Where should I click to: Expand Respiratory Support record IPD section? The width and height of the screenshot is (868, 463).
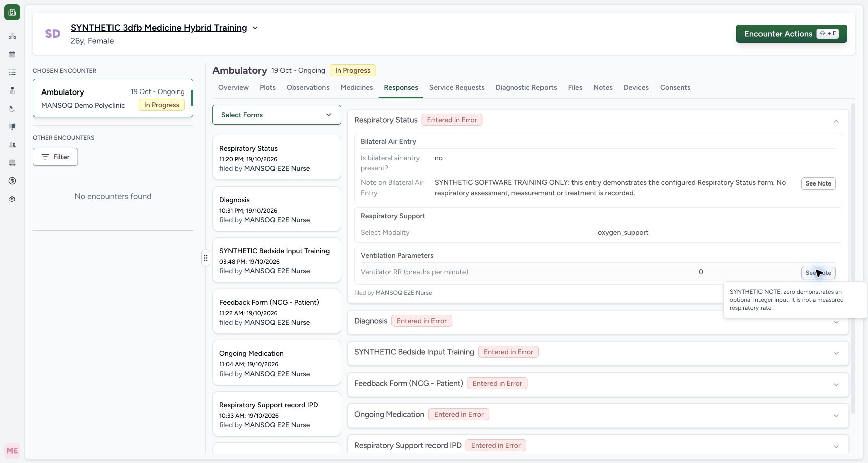click(836, 446)
